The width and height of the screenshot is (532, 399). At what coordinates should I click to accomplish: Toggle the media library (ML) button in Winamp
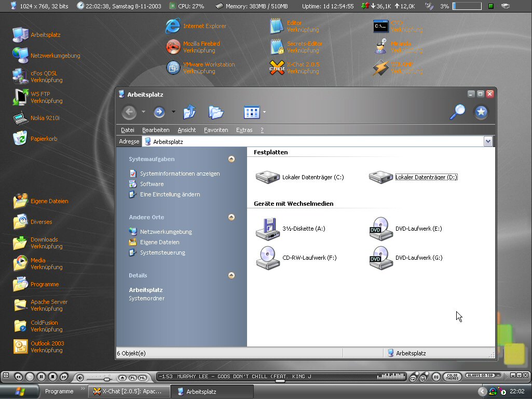tap(142, 378)
